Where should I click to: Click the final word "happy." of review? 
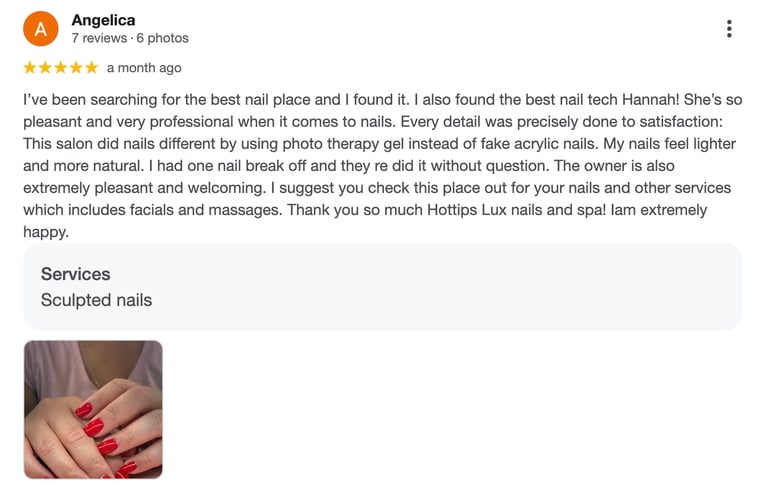(x=45, y=232)
